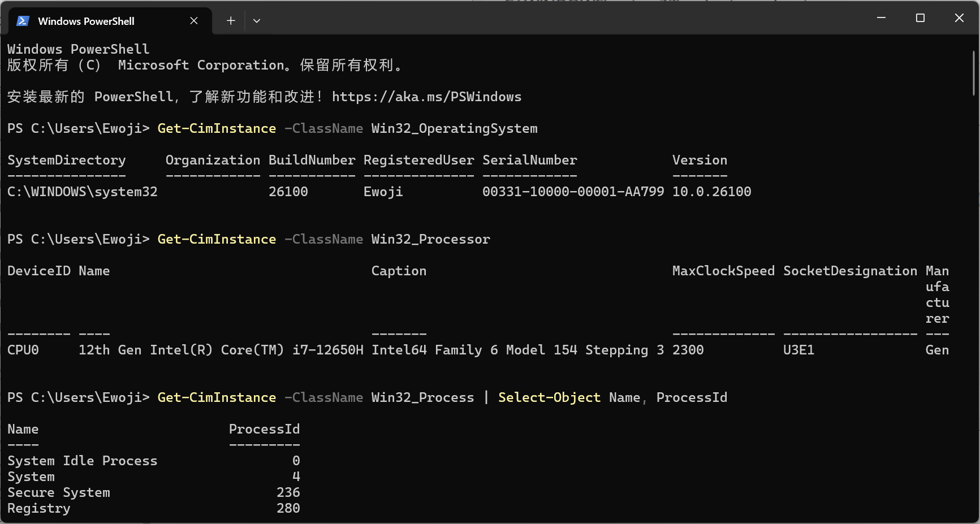The height and width of the screenshot is (524, 980).
Task: Click the process ID value 236
Action: (288, 492)
